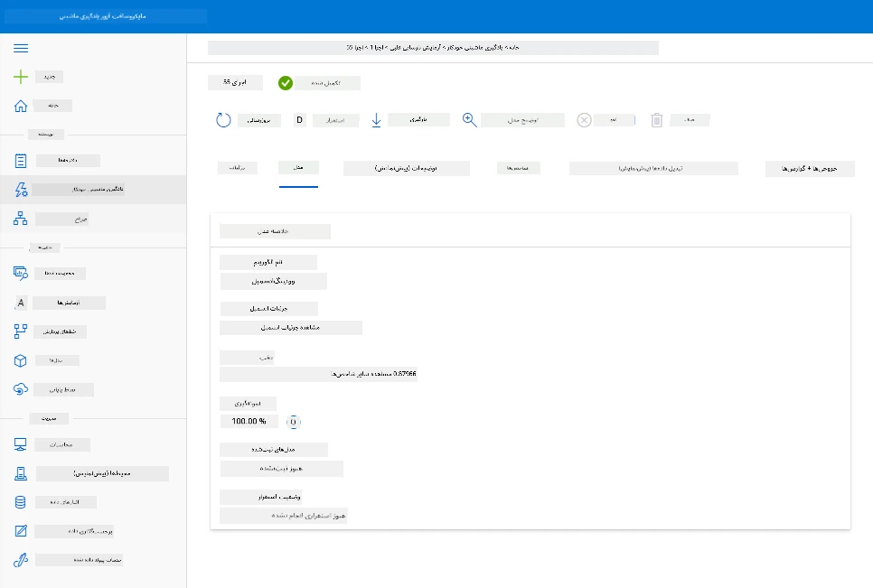
Task: Open Compute with the monitor icon
Action: point(21,444)
